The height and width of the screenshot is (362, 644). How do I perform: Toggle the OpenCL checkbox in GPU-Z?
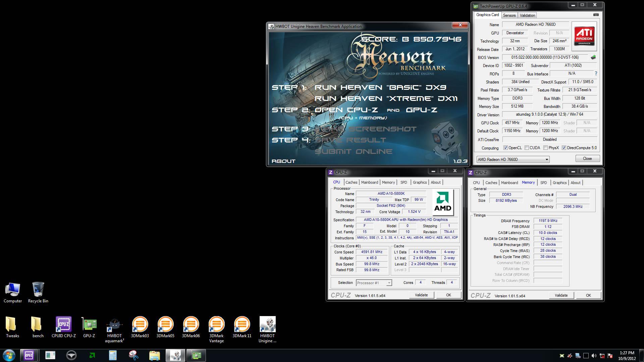[x=505, y=148]
